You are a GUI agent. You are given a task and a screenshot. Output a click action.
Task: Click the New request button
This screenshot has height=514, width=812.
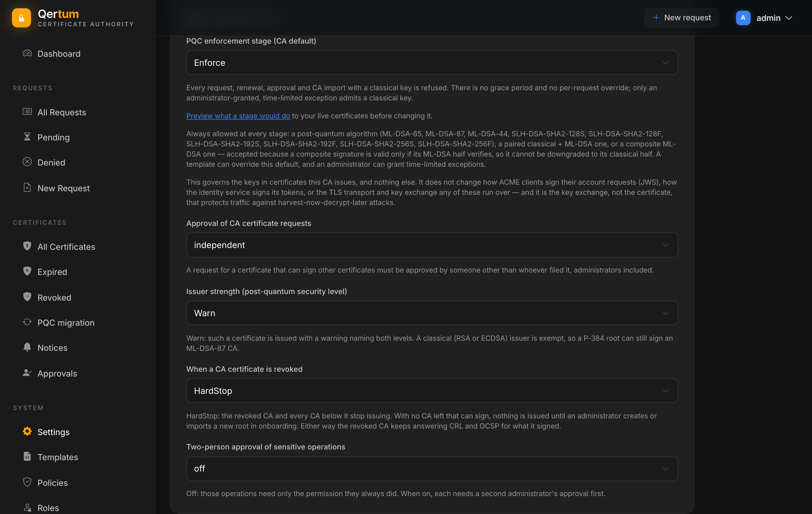(682, 18)
